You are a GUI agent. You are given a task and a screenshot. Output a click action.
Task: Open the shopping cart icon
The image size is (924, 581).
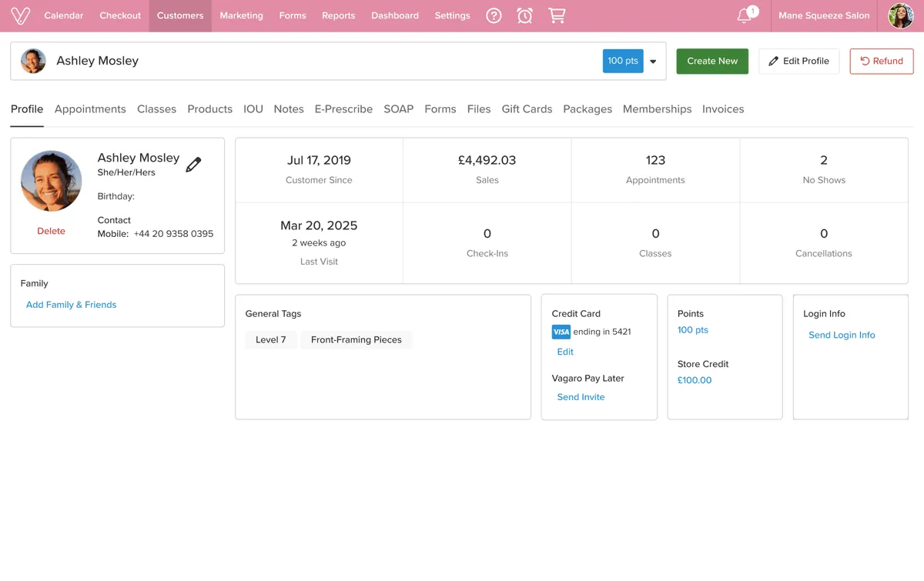(x=557, y=15)
